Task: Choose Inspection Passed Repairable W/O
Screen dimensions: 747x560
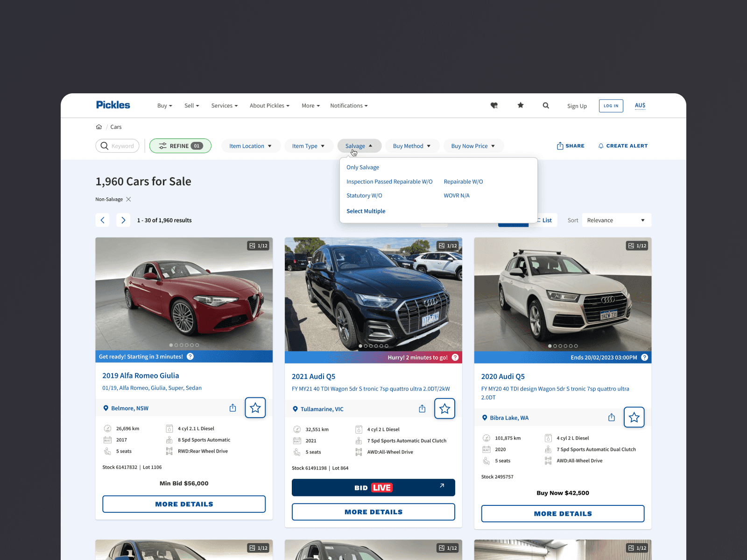Action: 389,182
